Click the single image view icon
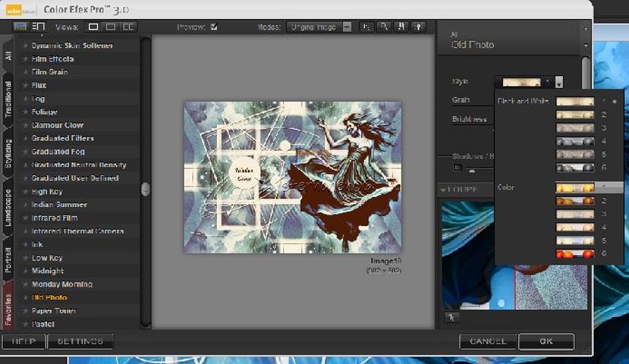 (x=94, y=27)
